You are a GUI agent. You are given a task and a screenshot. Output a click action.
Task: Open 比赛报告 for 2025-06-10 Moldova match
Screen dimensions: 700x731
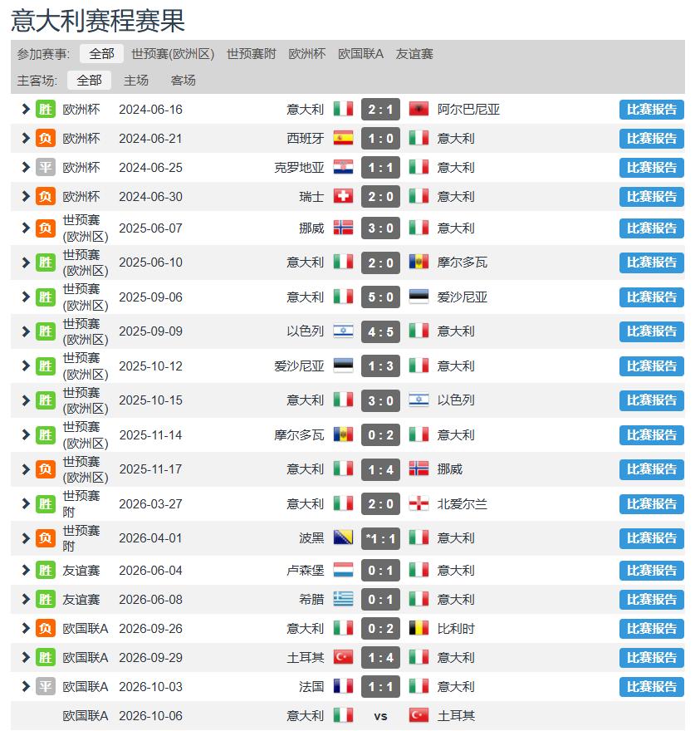tap(652, 262)
